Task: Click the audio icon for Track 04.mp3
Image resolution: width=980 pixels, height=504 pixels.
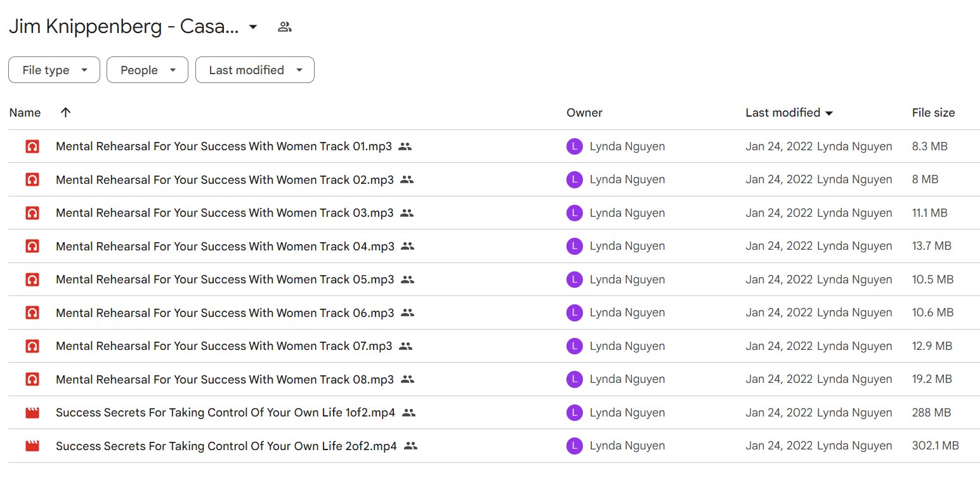Action: 32,246
